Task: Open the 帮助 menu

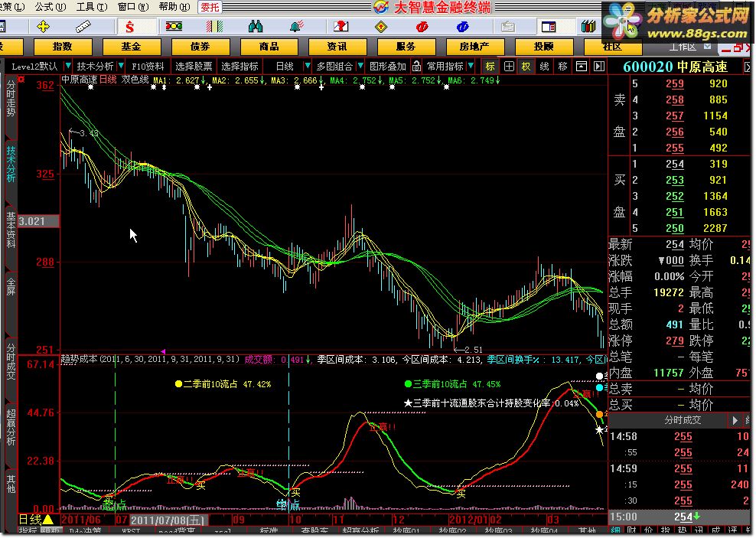Action: click(x=174, y=7)
